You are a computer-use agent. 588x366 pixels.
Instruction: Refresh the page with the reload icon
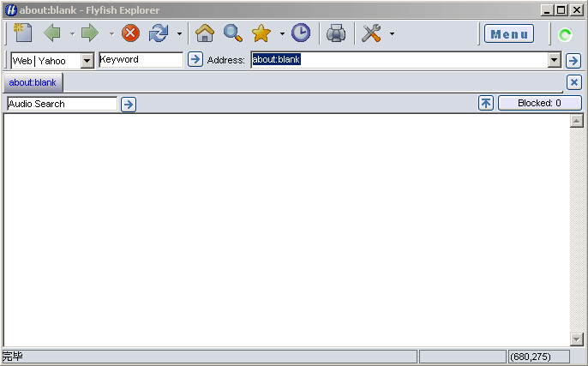click(x=159, y=33)
